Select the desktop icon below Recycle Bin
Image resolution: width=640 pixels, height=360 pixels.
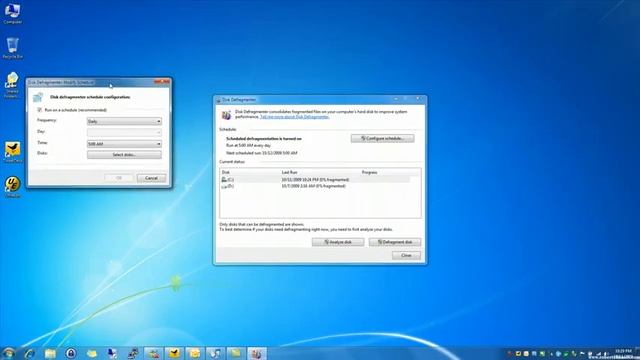tap(12, 84)
